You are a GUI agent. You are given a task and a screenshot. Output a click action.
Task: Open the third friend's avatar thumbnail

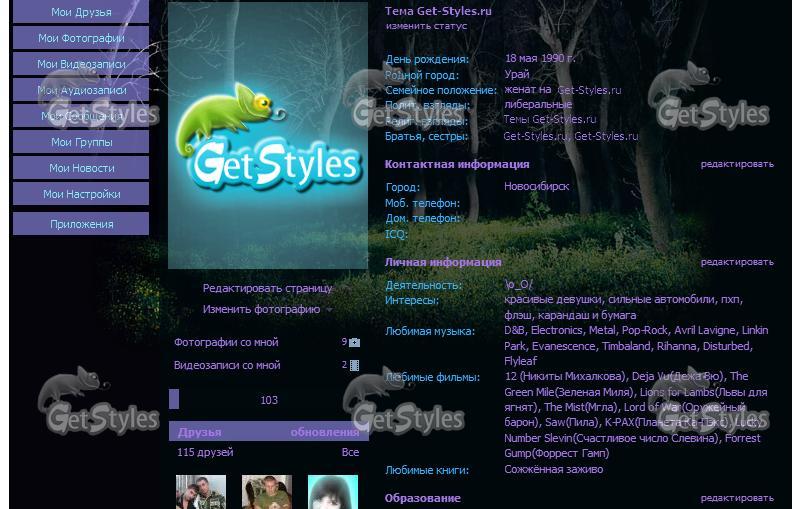332,492
